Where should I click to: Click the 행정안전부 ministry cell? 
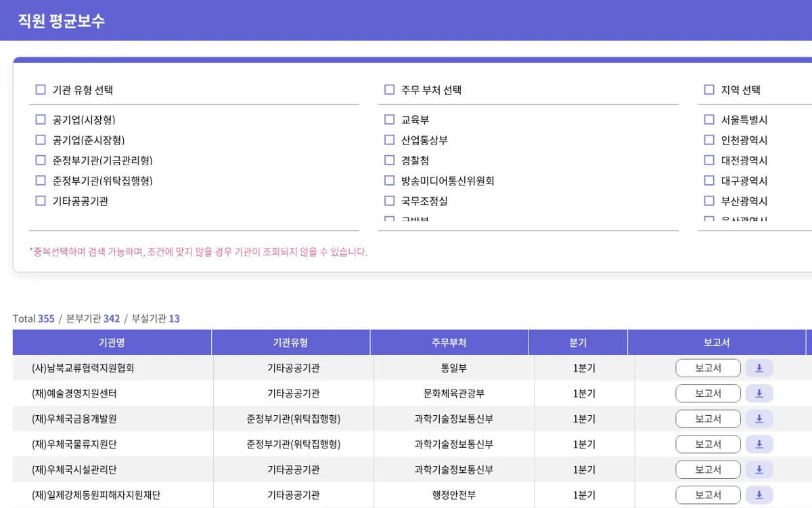coord(453,495)
